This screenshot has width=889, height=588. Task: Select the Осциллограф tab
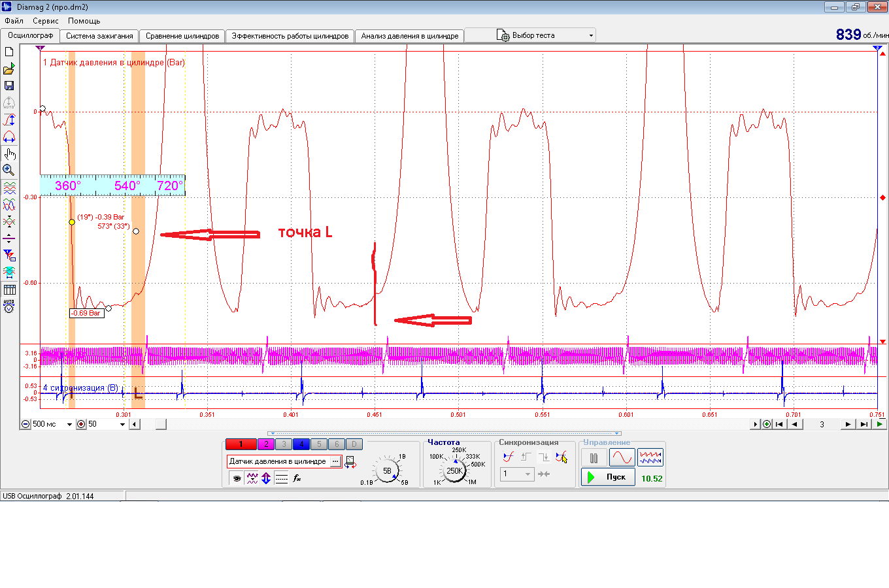point(30,35)
